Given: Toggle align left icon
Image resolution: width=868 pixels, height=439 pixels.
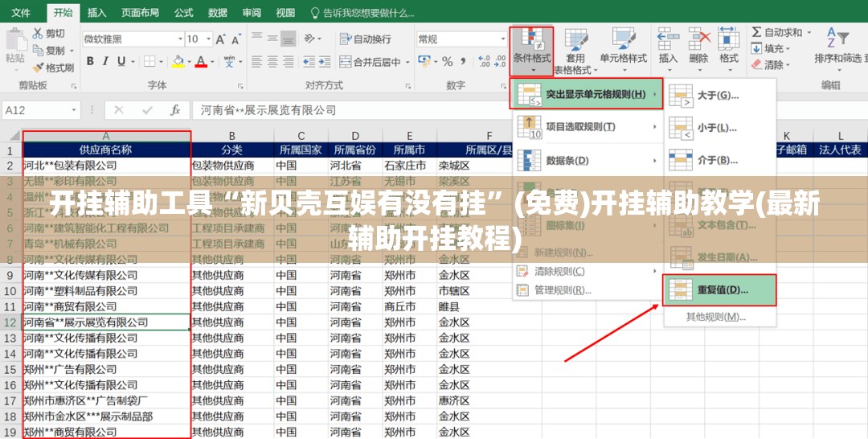Looking at the screenshot, I should [256, 61].
